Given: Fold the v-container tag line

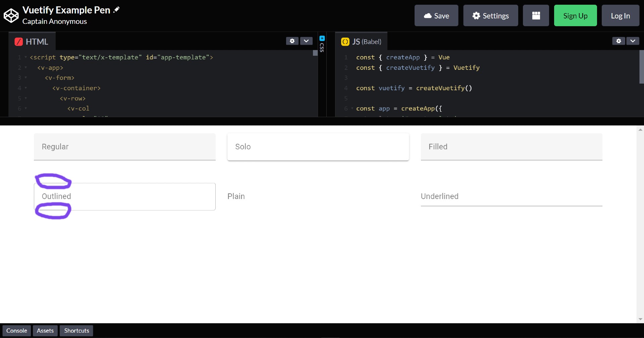Looking at the screenshot, I should [x=26, y=88].
